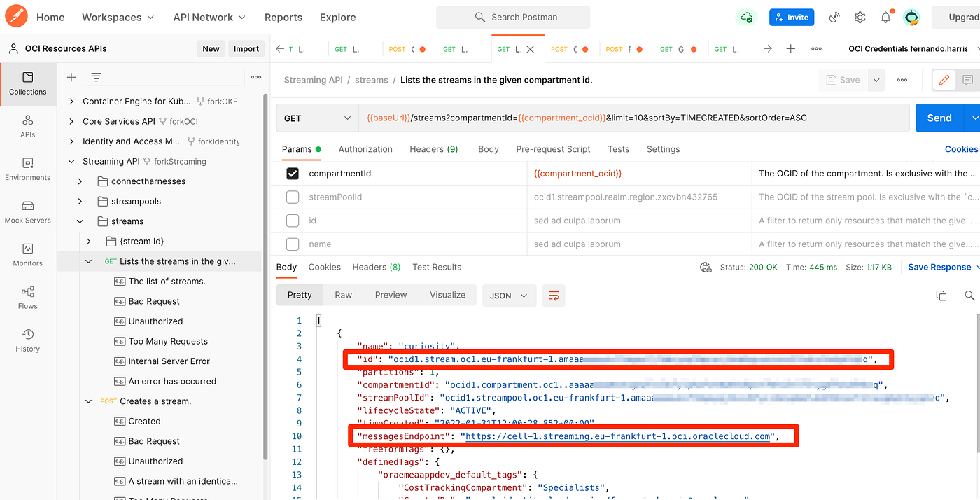Select the Too Many Requests example under Lists
Viewport: 980px width, 500px height.
point(168,342)
